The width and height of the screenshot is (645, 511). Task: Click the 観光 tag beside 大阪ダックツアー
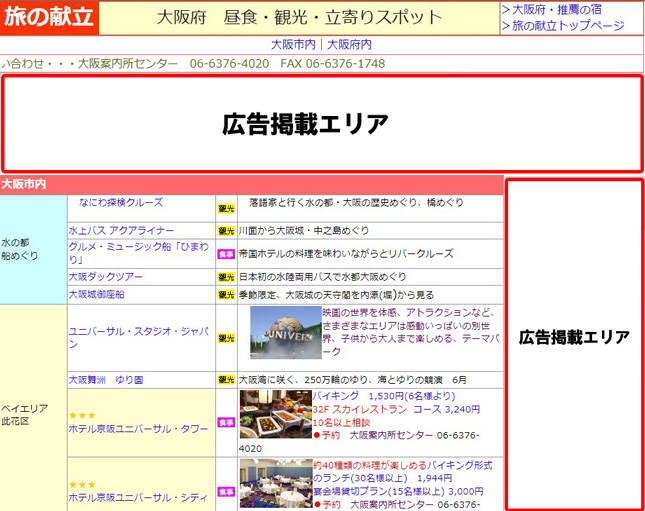pos(226,277)
